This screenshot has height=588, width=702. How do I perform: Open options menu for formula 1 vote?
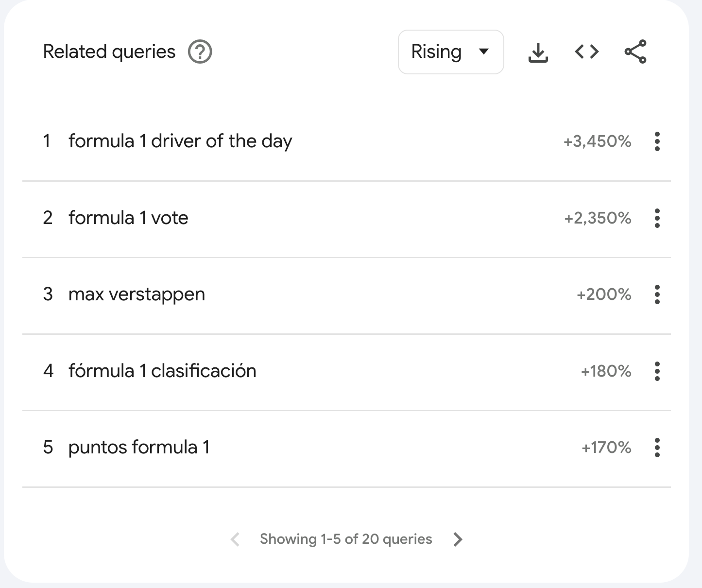[657, 218]
